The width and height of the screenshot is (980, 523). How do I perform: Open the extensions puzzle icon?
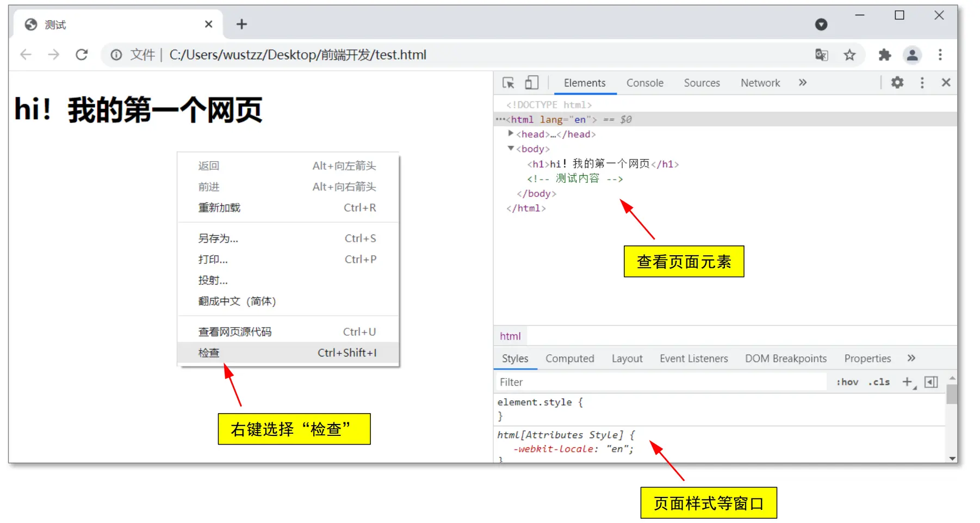tap(885, 55)
